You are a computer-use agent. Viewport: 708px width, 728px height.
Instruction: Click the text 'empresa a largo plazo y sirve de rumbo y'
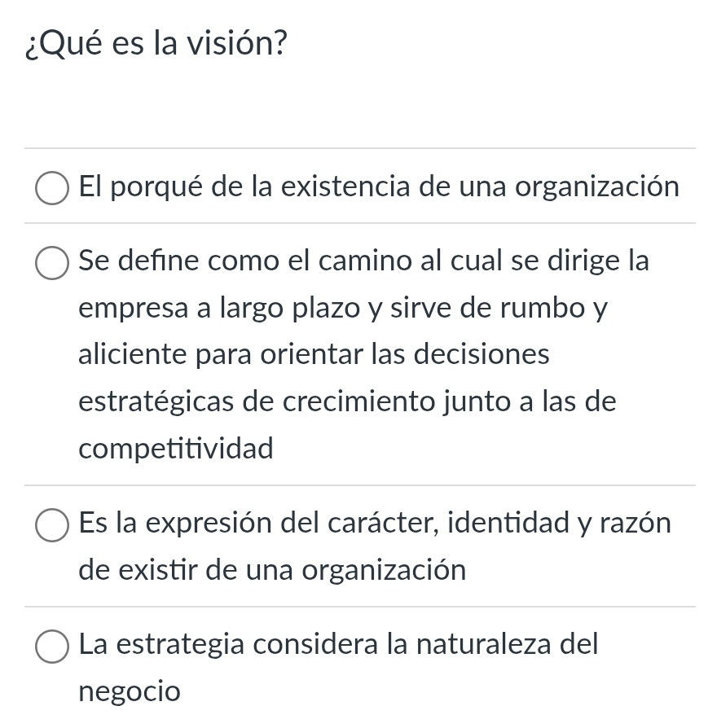(342, 308)
